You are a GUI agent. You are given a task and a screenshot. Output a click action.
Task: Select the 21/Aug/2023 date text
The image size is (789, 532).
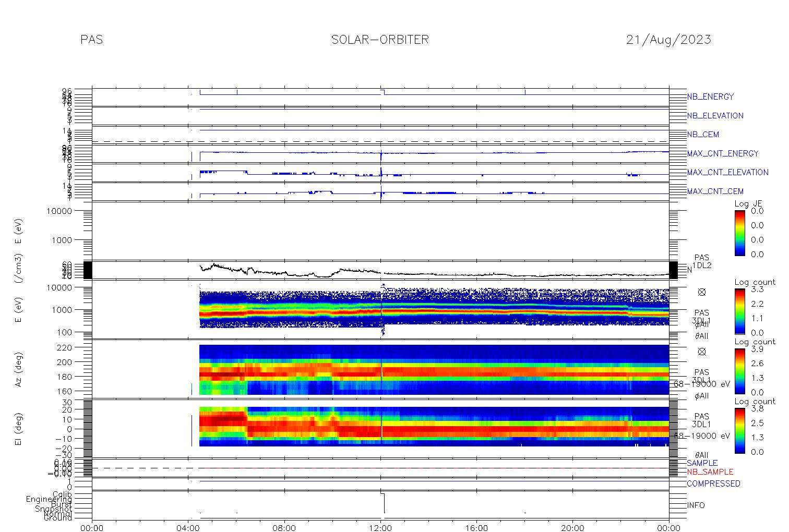pos(668,40)
